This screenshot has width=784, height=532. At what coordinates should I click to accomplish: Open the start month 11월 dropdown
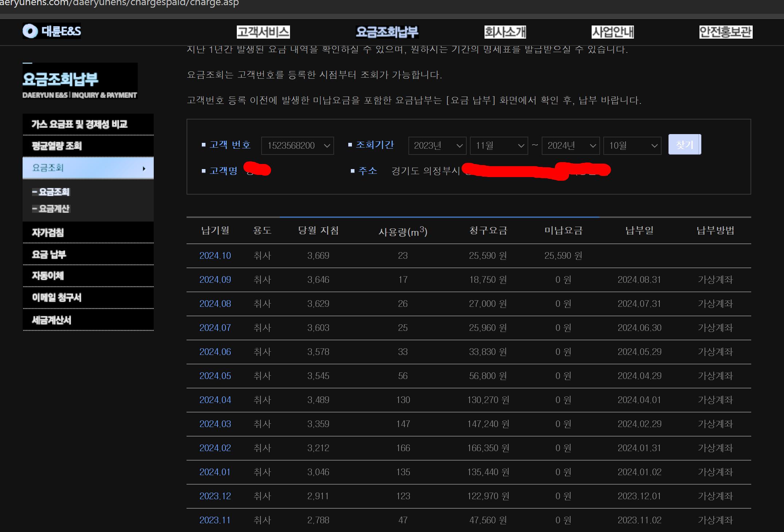pyautogui.click(x=499, y=146)
